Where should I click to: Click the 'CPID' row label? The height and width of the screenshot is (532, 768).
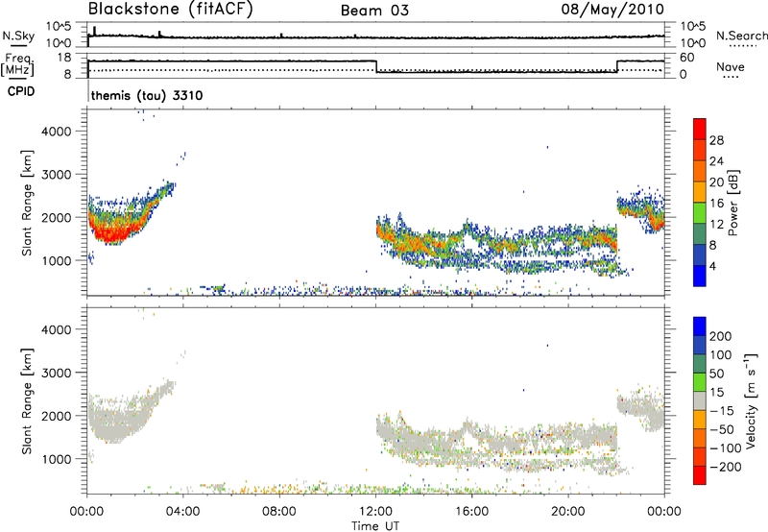(21, 91)
